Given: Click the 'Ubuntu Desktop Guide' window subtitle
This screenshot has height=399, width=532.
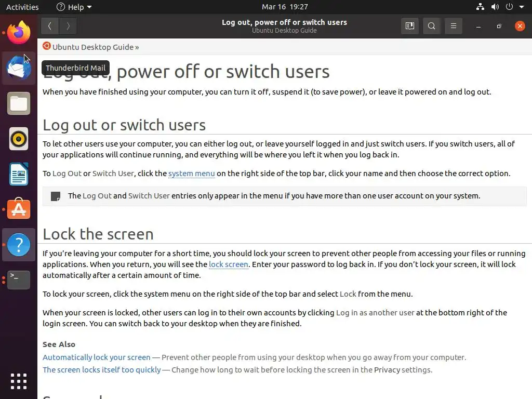Looking at the screenshot, I should 284,31.
